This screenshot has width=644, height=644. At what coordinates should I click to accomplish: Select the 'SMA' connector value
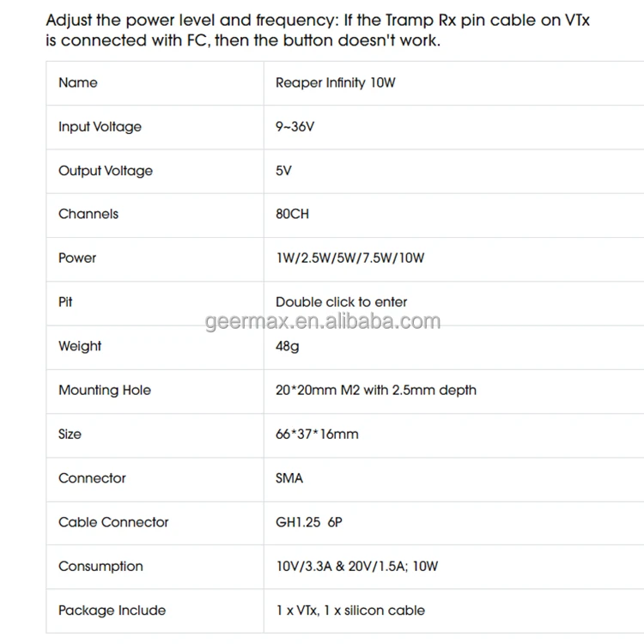click(x=289, y=478)
